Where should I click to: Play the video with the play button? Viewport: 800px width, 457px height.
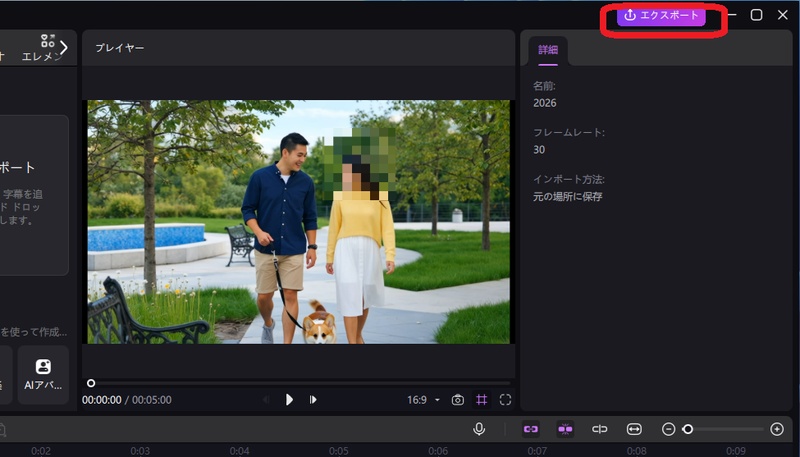click(289, 399)
